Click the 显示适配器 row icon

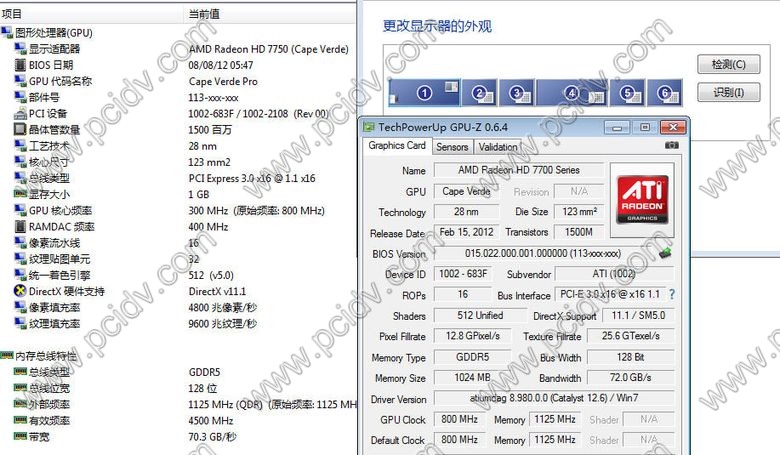coord(20,49)
